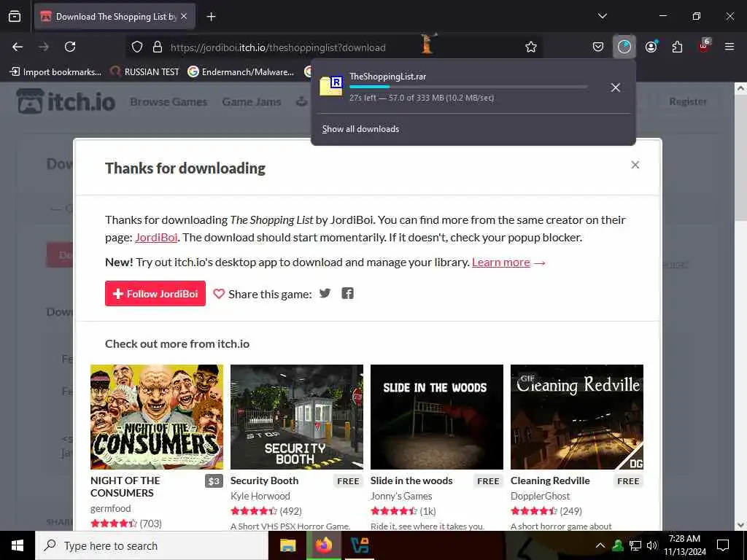Open the extensions puzzle icon
Viewport: 747px width, 560px height.
click(677, 47)
